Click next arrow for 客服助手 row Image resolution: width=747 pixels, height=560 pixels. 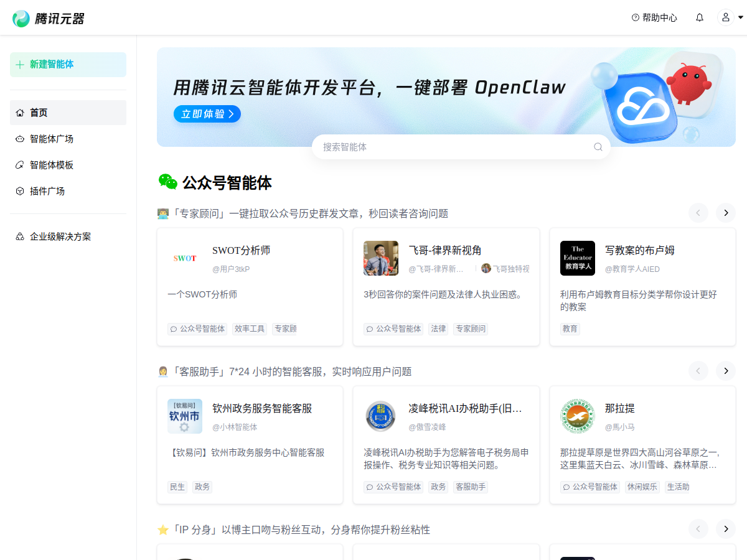point(726,371)
